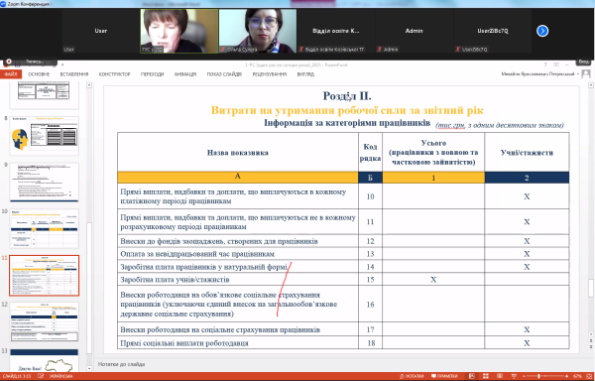Fit slide to current window icon
Viewport: 595px width, 381px height.
[x=588, y=376]
